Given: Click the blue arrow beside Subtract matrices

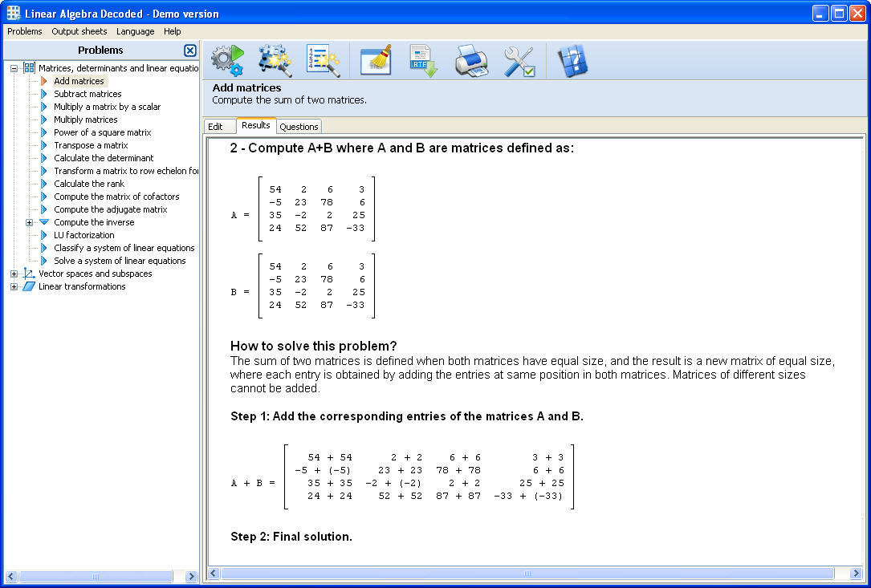Looking at the screenshot, I should 44,94.
